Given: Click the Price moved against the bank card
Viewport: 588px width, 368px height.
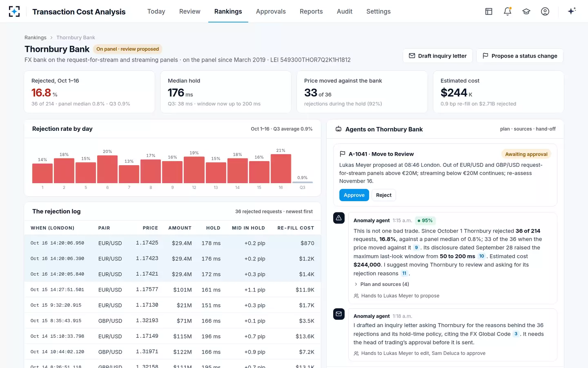Looking at the screenshot, I should [x=362, y=92].
